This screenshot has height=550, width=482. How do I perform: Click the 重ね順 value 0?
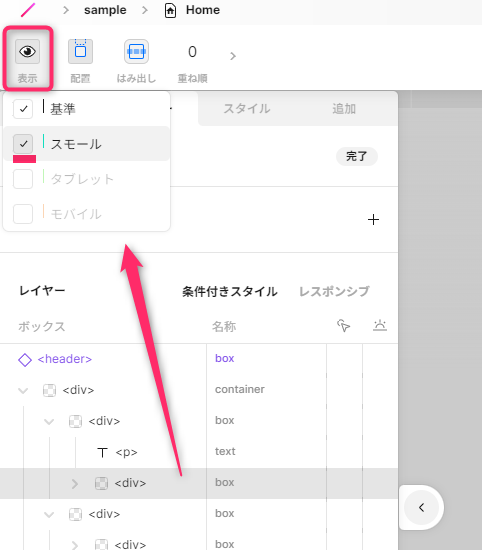192,52
